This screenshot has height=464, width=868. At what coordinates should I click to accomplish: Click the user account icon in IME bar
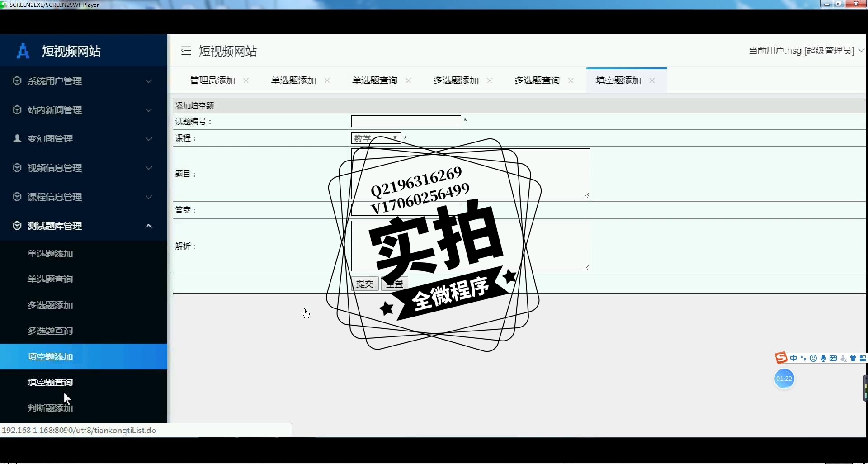pyautogui.click(x=844, y=358)
